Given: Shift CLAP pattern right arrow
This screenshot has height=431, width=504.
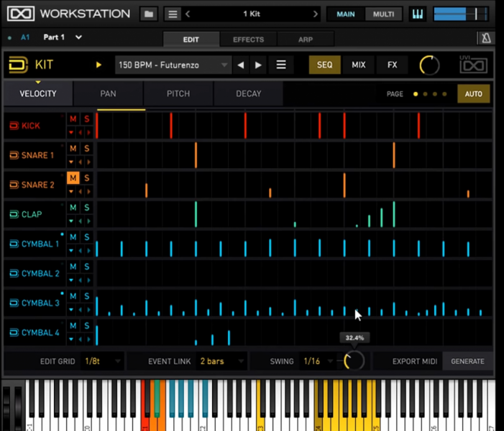Looking at the screenshot, I should click(x=88, y=221).
